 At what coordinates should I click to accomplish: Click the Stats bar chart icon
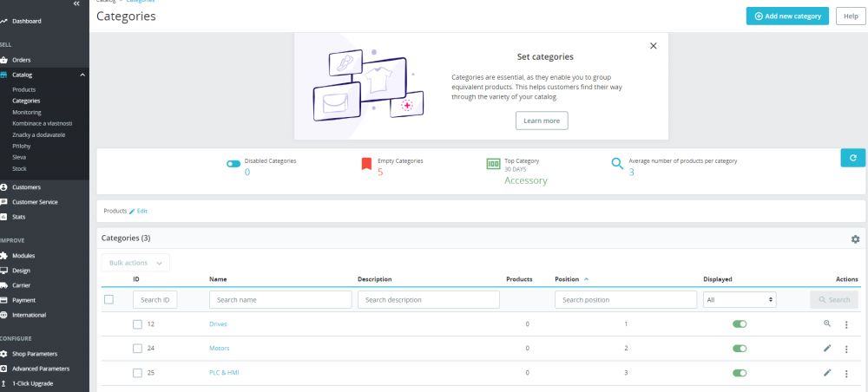pyautogui.click(x=3, y=217)
